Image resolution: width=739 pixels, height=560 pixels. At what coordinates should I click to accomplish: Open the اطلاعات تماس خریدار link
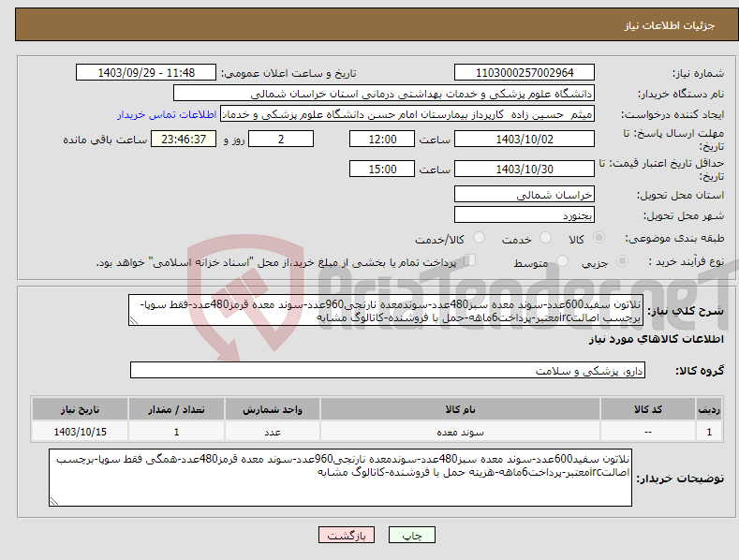point(167,114)
